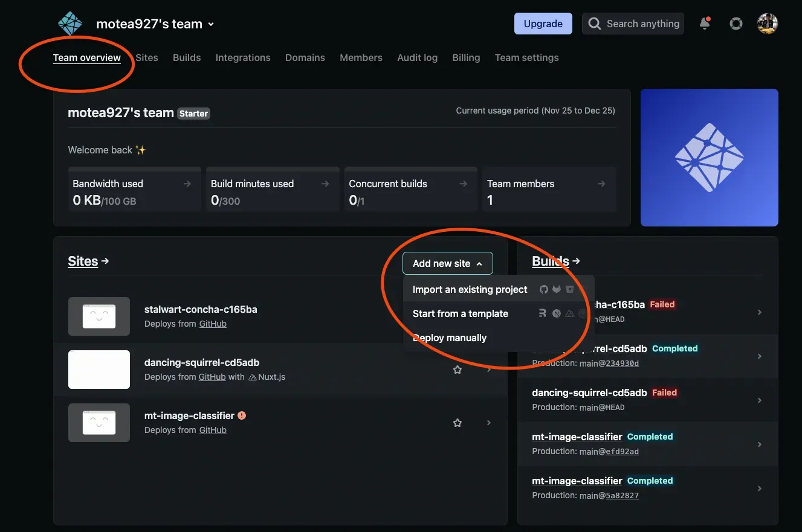Favorite the dancing-squirrel-cd5adb site
Image resolution: width=802 pixels, height=532 pixels.
[458, 370]
